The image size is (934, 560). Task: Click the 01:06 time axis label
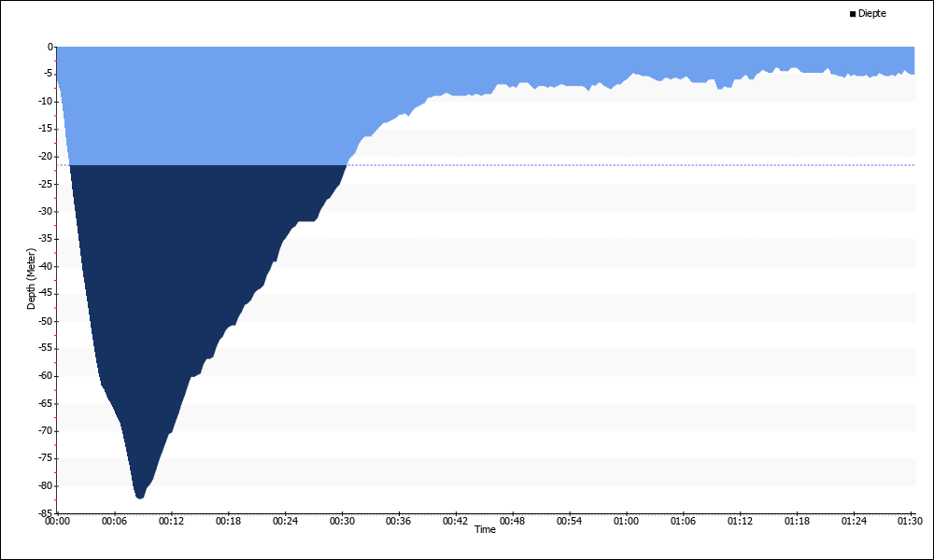pos(683,522)
